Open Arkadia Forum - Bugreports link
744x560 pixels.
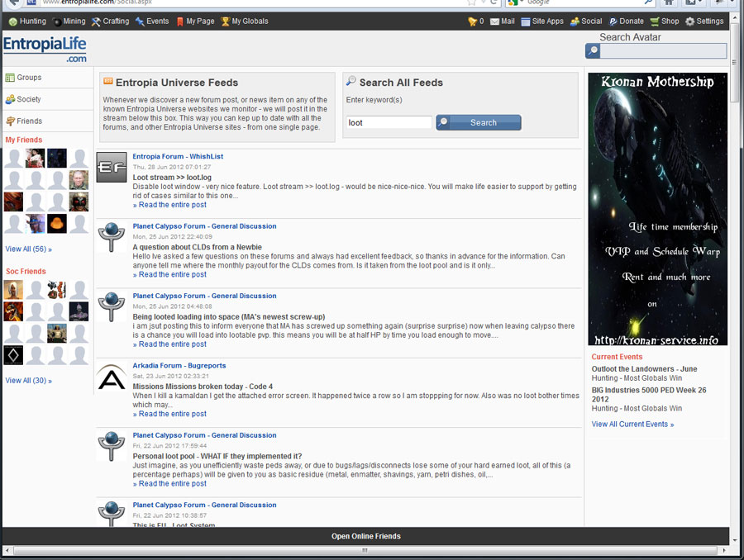pyautogui.click(x=179, y=366)
